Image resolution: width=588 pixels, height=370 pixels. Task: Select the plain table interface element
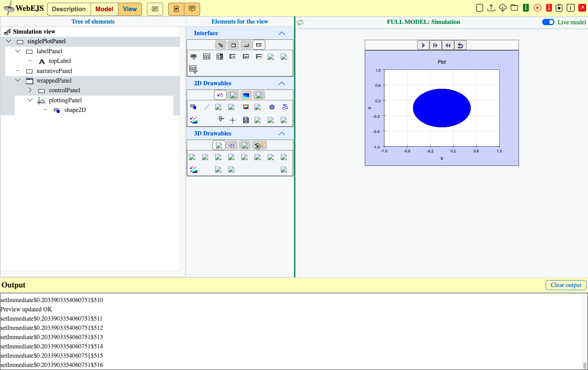click(207, 57)
